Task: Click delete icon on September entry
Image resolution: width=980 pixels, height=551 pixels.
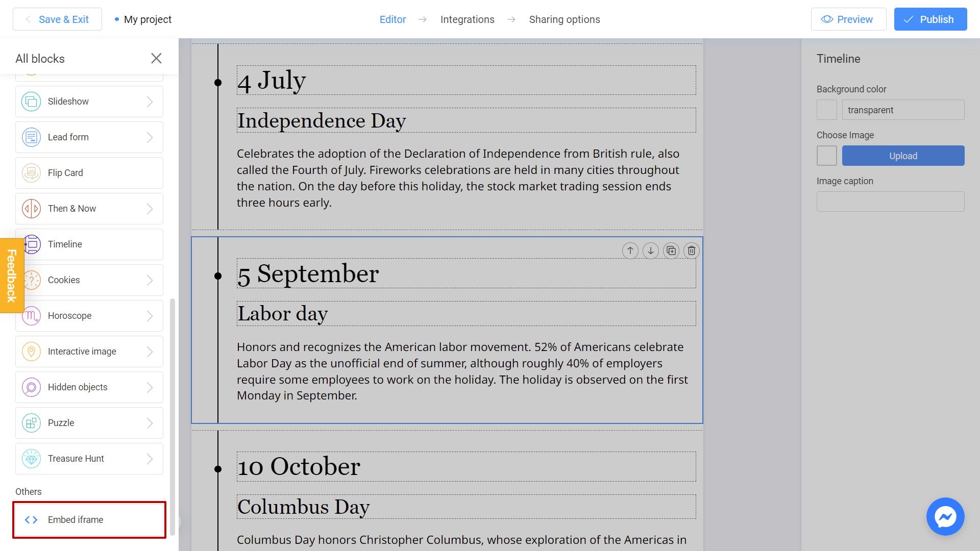Action: (x=691, y=251)
